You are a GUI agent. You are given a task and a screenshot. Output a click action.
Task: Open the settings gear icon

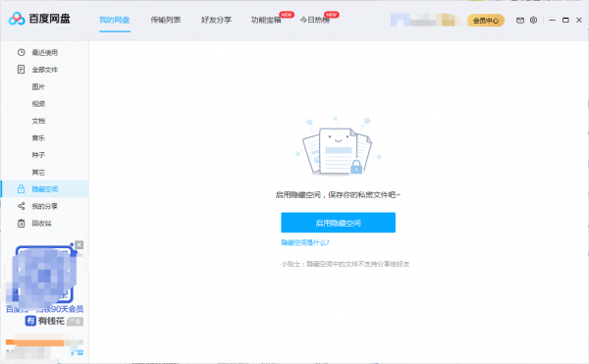tap(533, 21)
